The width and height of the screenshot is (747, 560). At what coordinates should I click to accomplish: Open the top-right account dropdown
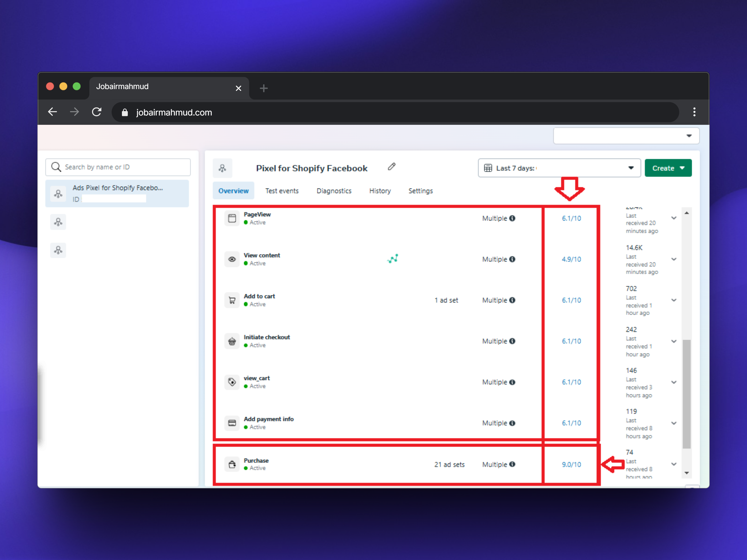click(626, 136)
